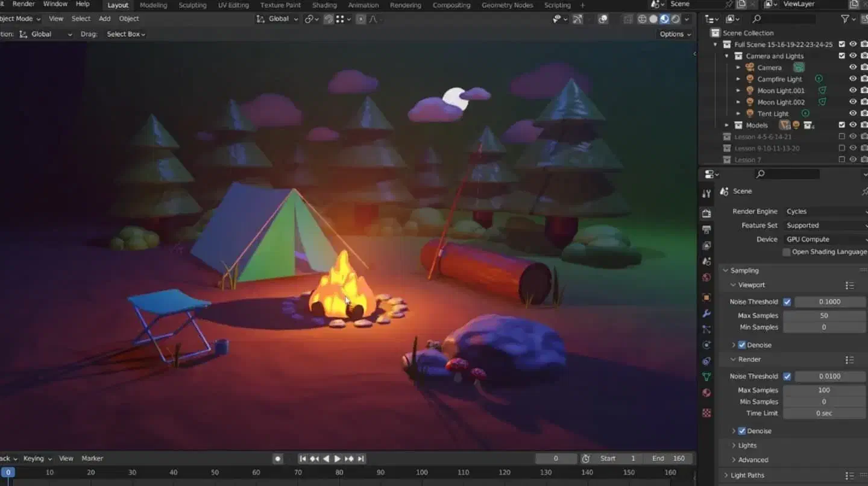This screenshot has width=868, height=486.
Task: Open the Marker menu in timeline
Action: click(92, 459)
